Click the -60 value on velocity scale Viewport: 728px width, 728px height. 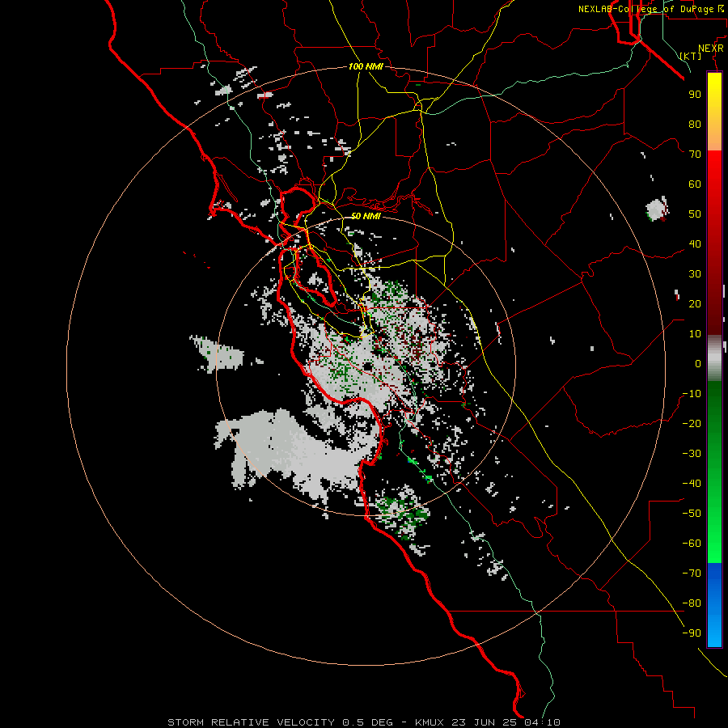pyautogui.click(x=692, y=544)
